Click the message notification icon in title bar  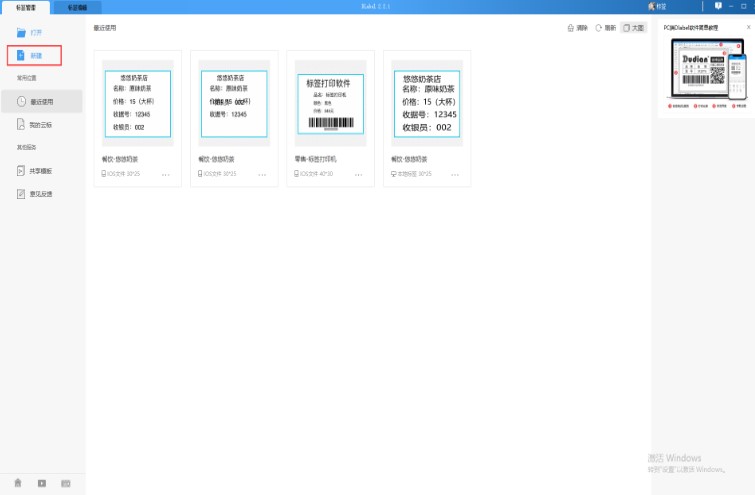[718, 6]
